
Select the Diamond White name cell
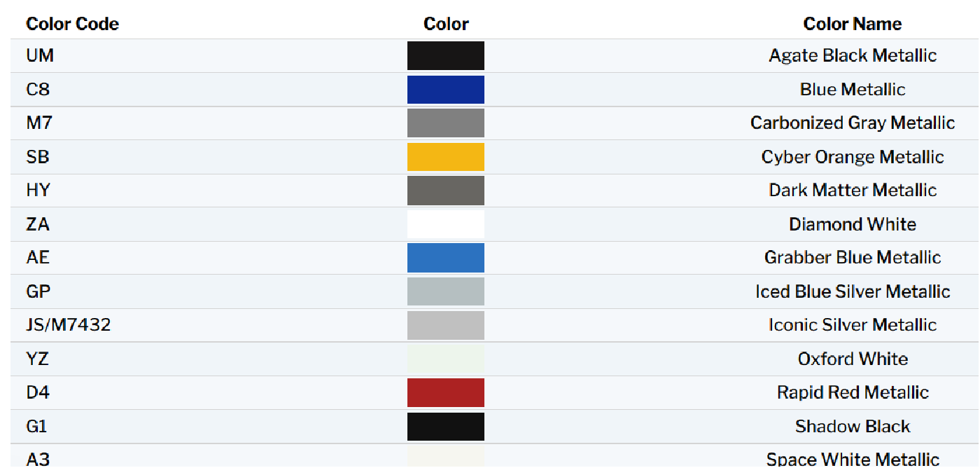pos(853,224)
